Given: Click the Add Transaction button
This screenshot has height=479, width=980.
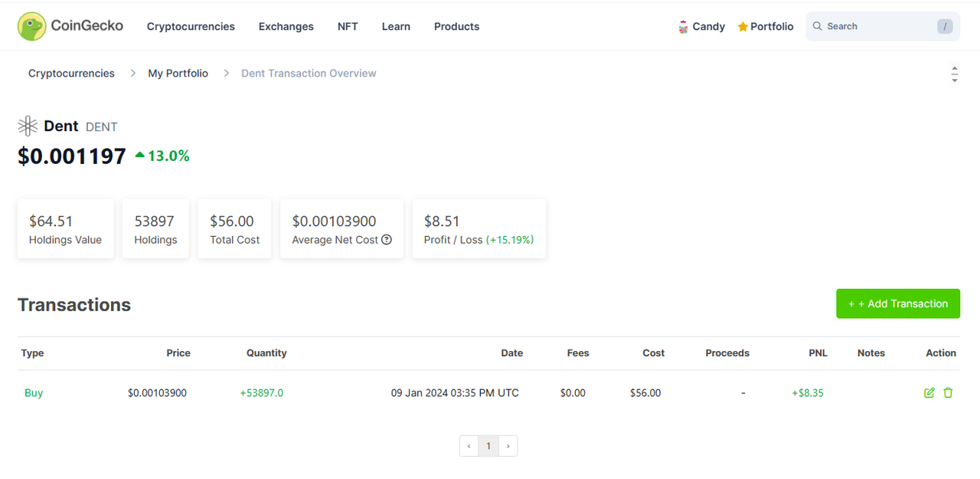Looking at the screenshot, I should [898, 303].
